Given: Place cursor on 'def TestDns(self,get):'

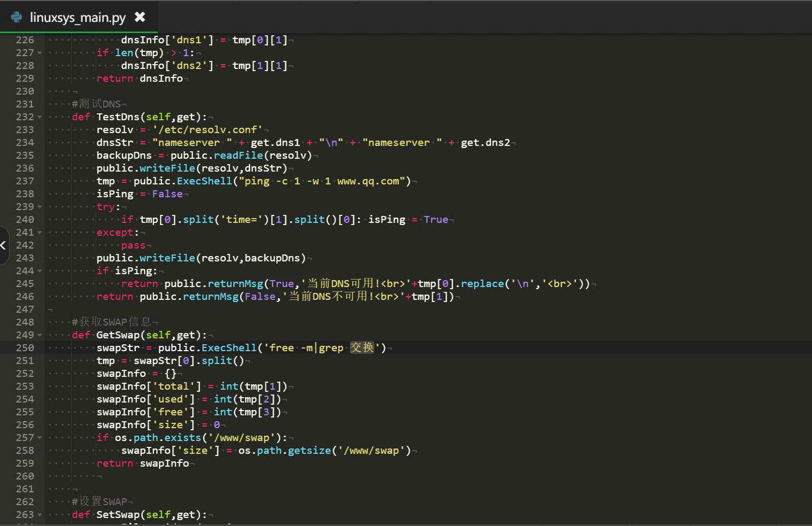Looking at the screenshot, I should click(139, 117).
